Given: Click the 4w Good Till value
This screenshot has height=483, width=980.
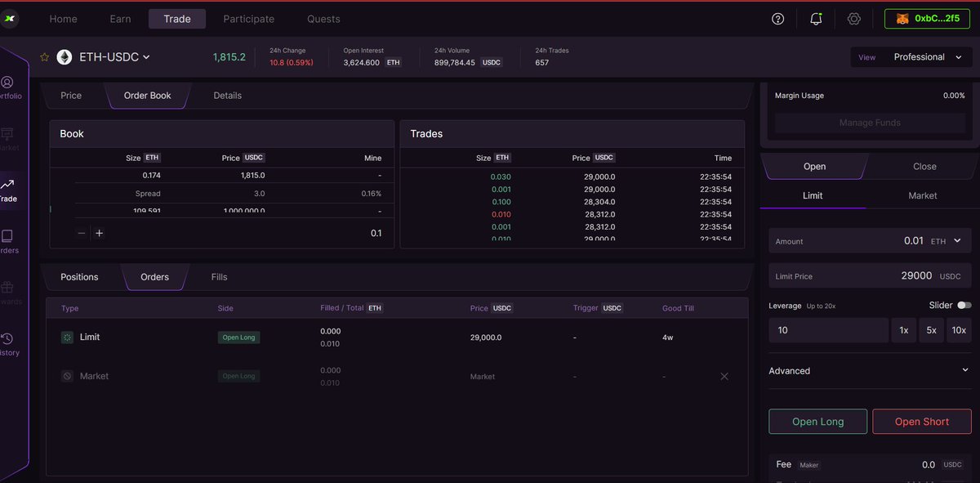Looking at the screenshot, I should coord(670,338).
